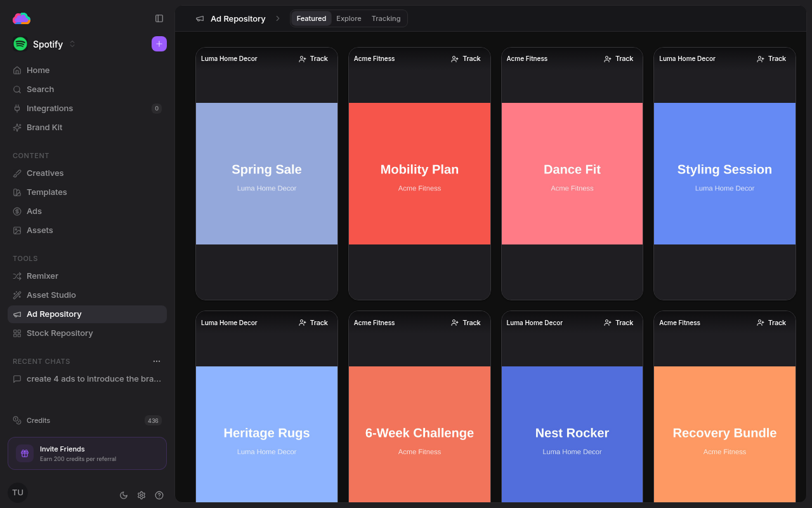Select the Featured tab
812x508 pixels.
coord(311,18)
